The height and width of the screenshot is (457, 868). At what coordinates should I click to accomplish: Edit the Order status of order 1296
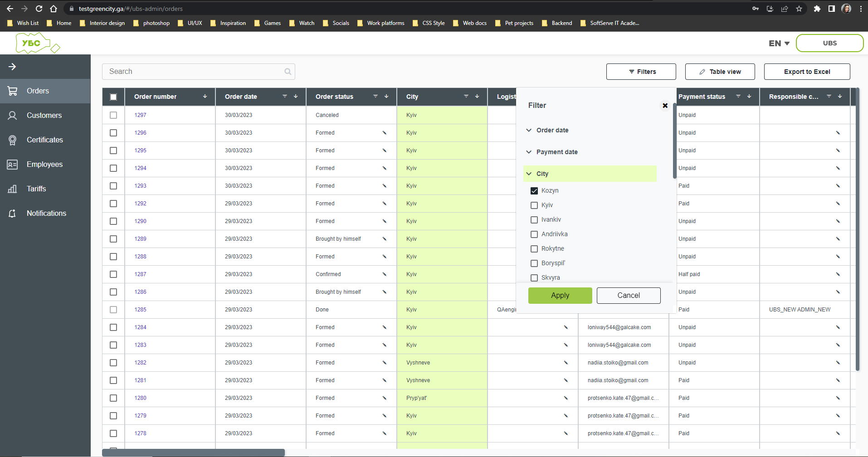384,132
